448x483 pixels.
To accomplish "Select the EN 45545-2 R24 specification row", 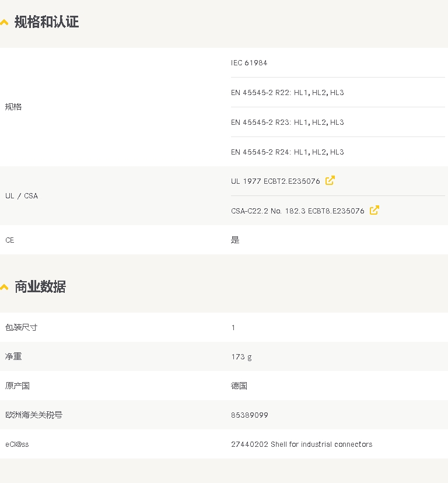I will pyautogui.click(x=287, y=152).
